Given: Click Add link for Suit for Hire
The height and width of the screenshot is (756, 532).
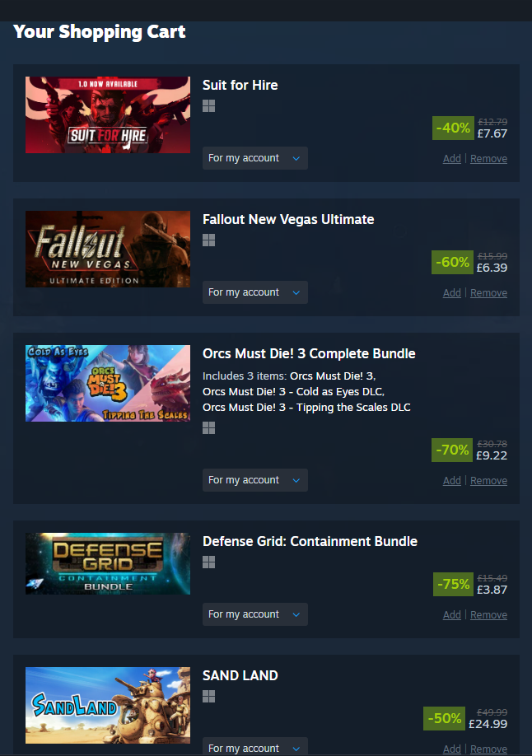Looking at the screenshot, I should pyautogui.click(x=452, y=159).
